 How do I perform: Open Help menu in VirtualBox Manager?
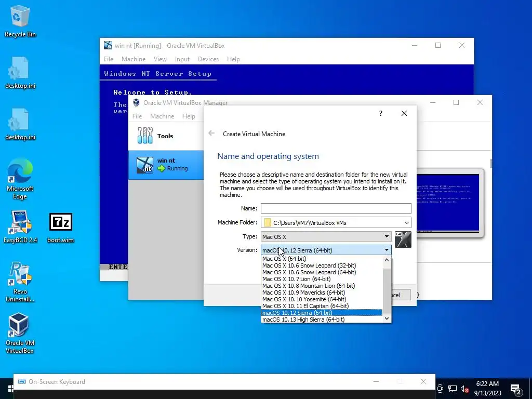[x=189, y=116]
